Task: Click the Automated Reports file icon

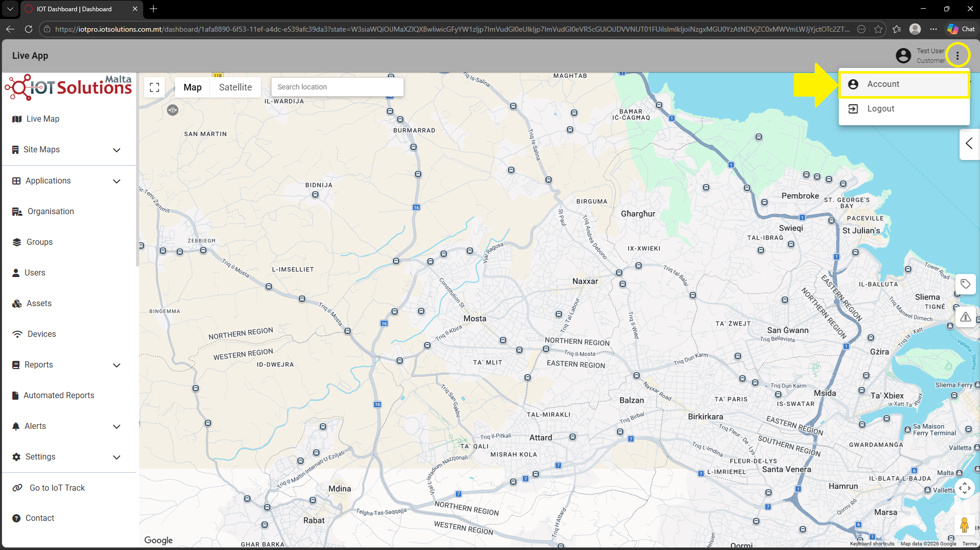Action: click(x=15, y=396)
